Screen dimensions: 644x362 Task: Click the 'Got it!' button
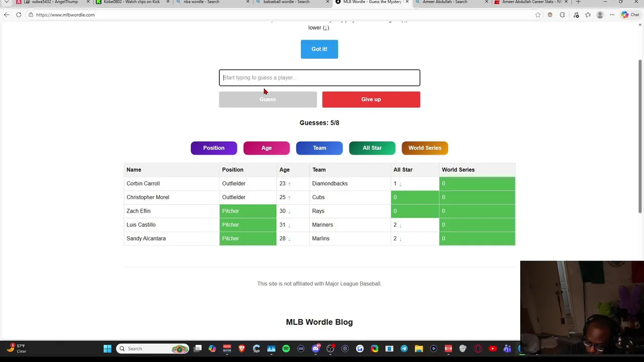[319, 49]
